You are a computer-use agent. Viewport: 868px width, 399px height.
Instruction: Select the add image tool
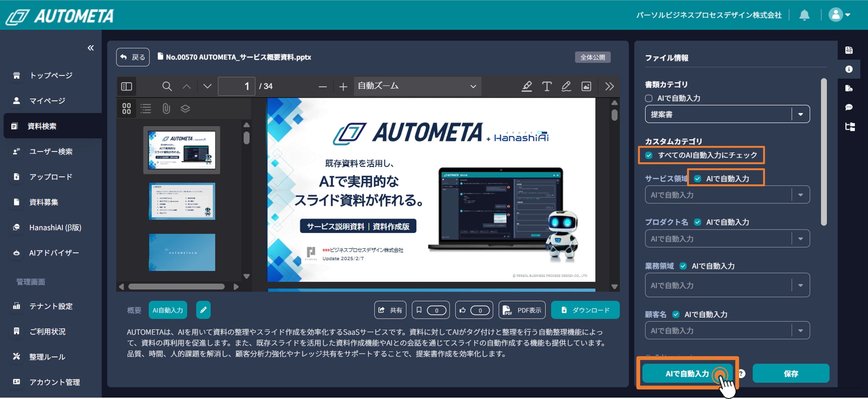click(x=586, y=86)
